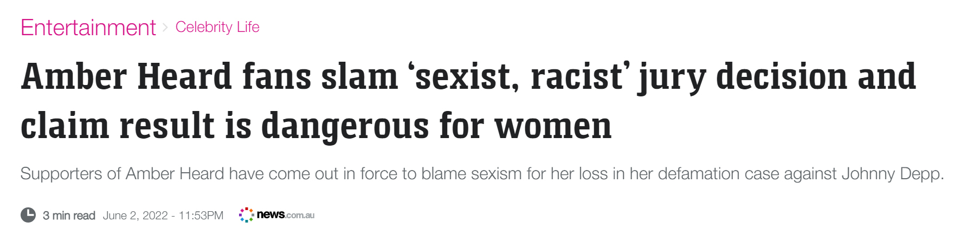Screen dimensions: 980x235
Task: Click the '3 min read' label
Action: [69, 216]
